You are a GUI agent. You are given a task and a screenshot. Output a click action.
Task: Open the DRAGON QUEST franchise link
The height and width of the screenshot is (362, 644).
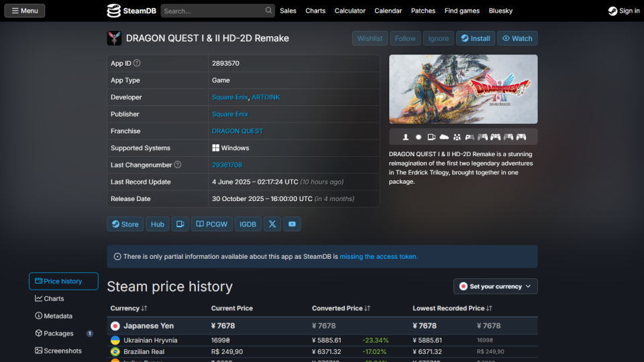pos(237,131)
